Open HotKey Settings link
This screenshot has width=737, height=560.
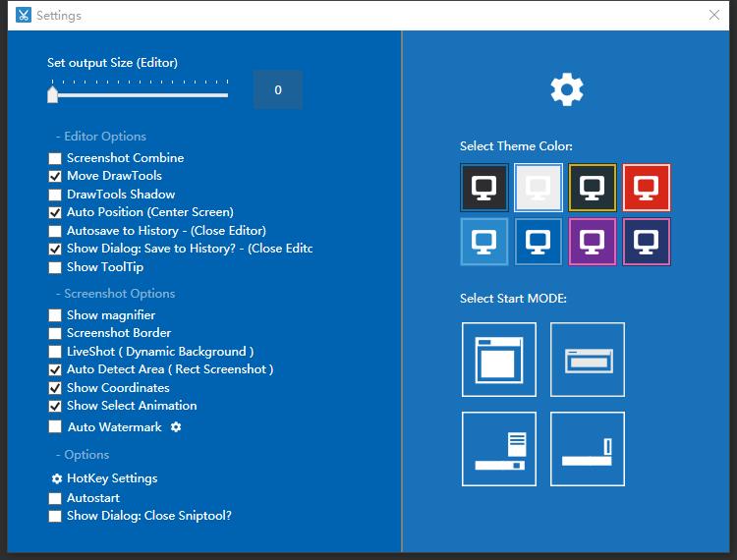(112, 478)
